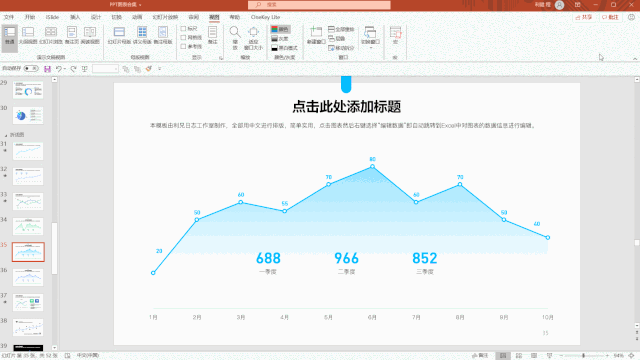Collapse the line chart section in slide panel
The height and width of the screenshot is (360, 640).
click(6, 135)
